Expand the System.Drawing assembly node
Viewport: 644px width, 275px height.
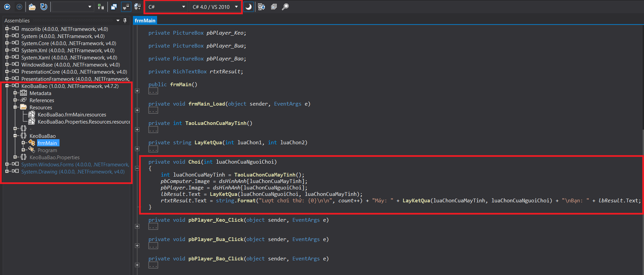[x=7, y=171]
